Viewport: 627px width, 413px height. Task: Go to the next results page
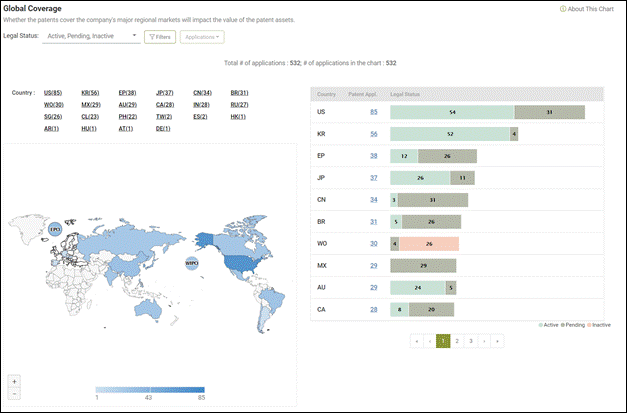[484, 341]
